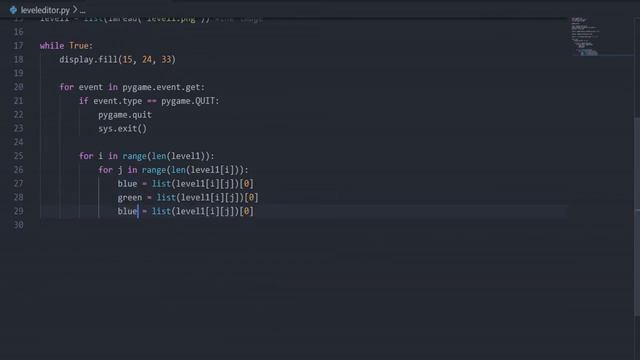Screen dimensions: 640x360
Task: Click the display.fill(15, 24, 33) statement
Action: pyautogui.click(x=118, y=60)
